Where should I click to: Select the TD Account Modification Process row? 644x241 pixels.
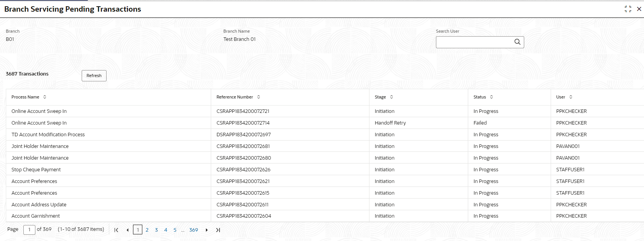click(x=325, y=134)
